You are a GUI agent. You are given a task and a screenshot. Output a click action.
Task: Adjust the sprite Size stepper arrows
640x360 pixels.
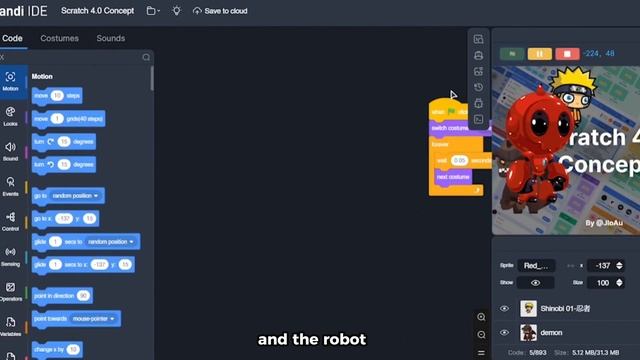619,283
